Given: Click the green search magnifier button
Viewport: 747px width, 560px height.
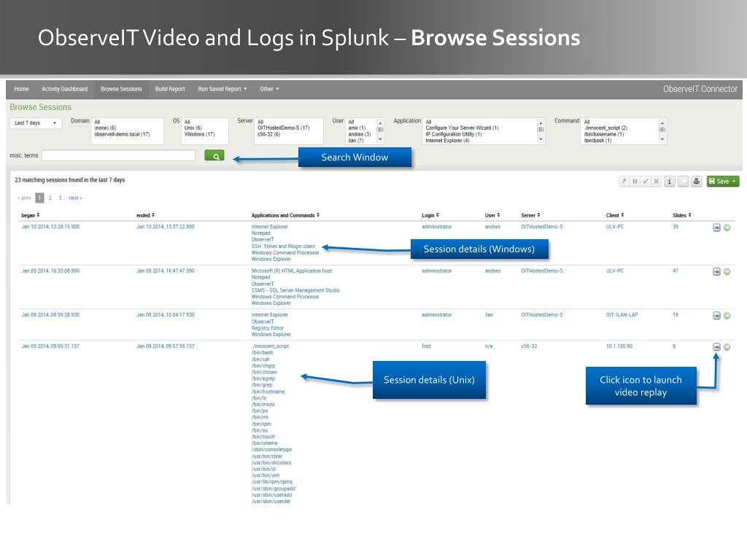Looking at the screenshot, I should [214, 156].
